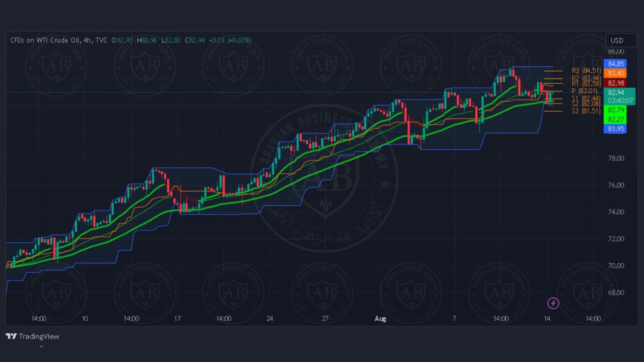The width and height of the screenshot is (644, 362).
Task: Select the blue 84.85 price label
Action: (615, 64)
